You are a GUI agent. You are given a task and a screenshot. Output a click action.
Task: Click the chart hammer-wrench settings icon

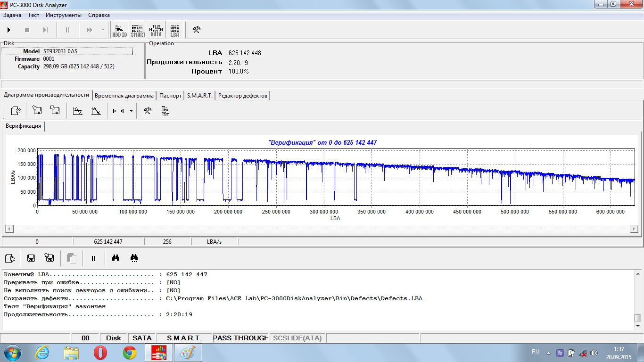point(148,111)
